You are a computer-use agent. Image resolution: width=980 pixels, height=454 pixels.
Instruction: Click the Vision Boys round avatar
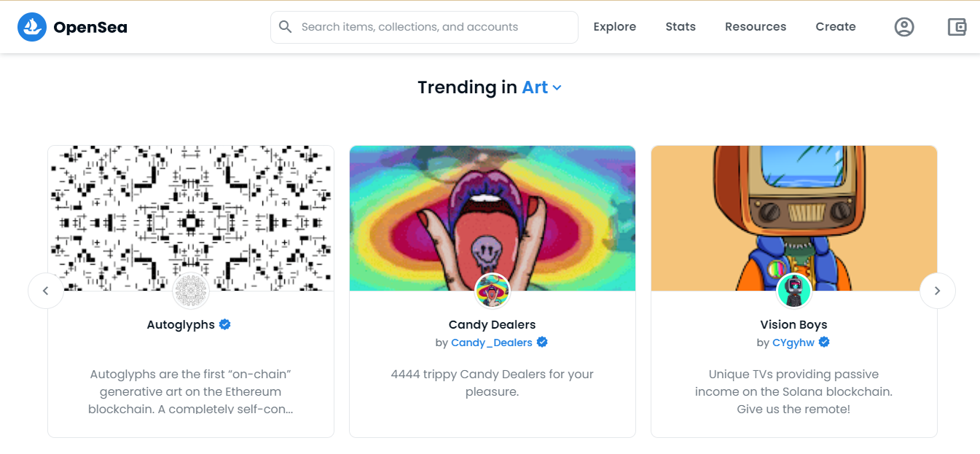coord(794,291)
